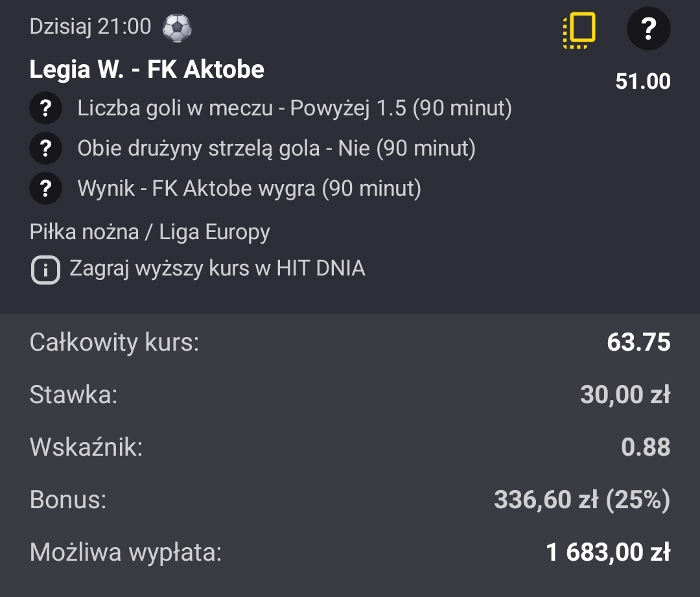Tap the yellow copy bet slip icon
Screen dimensions: 700x597
coord(579,30)
